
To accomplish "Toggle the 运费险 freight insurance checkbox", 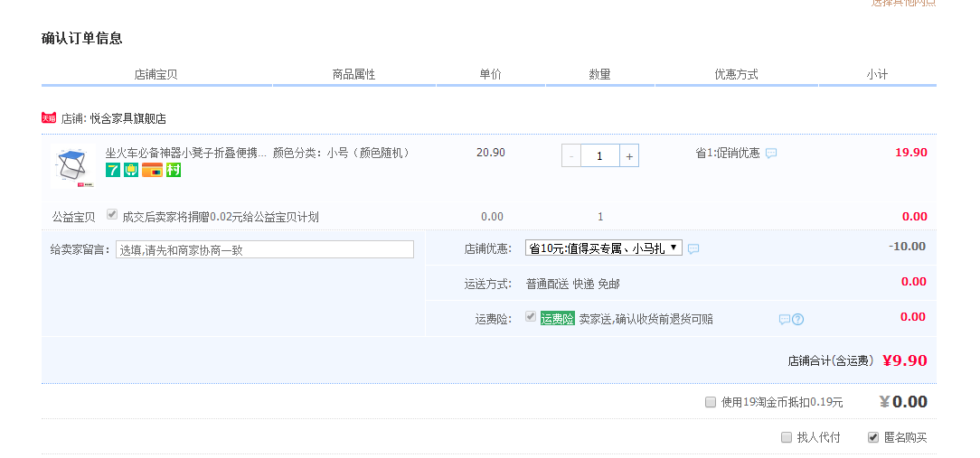I will 531,317.
